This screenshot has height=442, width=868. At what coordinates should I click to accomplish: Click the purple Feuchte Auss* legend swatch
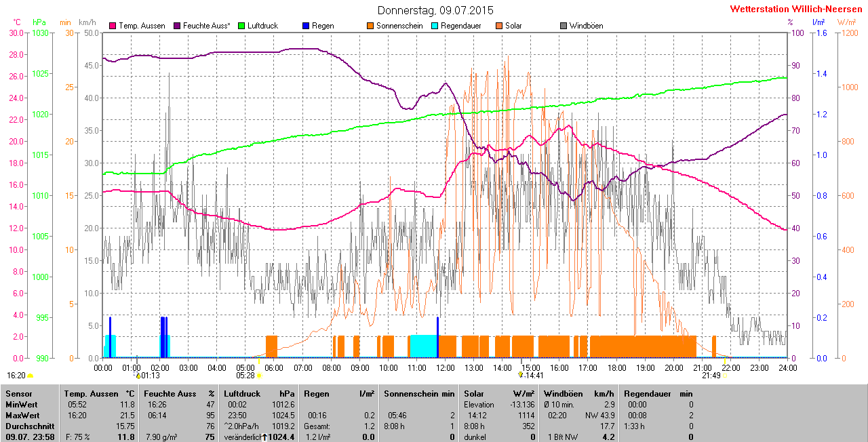click(177, 26)
